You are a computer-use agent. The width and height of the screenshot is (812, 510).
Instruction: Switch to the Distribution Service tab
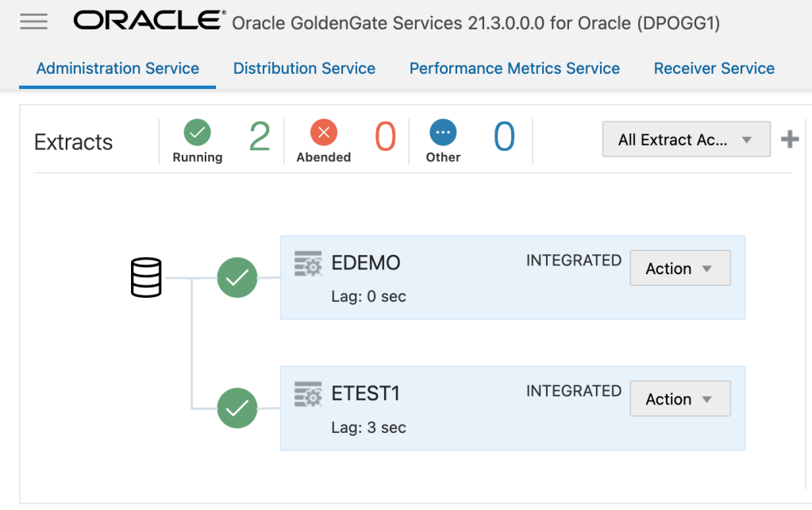click(304, 68)
